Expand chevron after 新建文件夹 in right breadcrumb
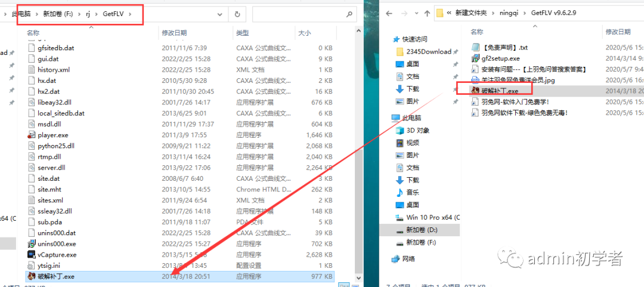Screen dimensions: 644x287 pos(493,13)
